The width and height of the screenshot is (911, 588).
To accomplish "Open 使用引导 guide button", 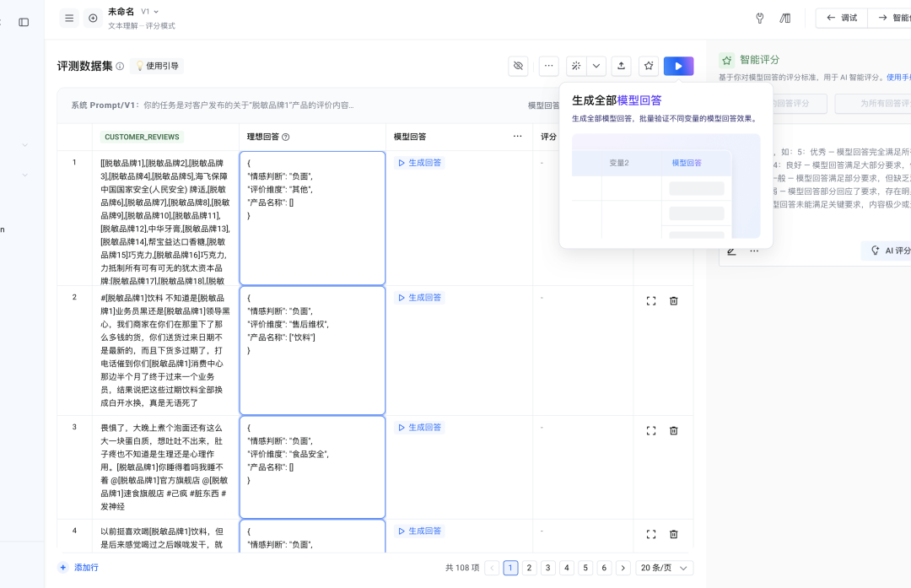I will [157, 67].
